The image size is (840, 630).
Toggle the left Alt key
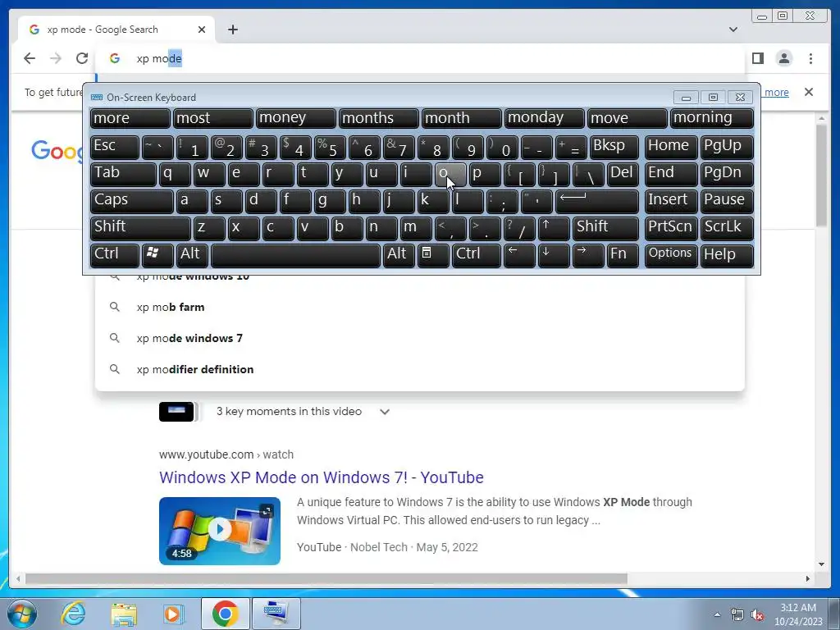click(x=192, y=256)
